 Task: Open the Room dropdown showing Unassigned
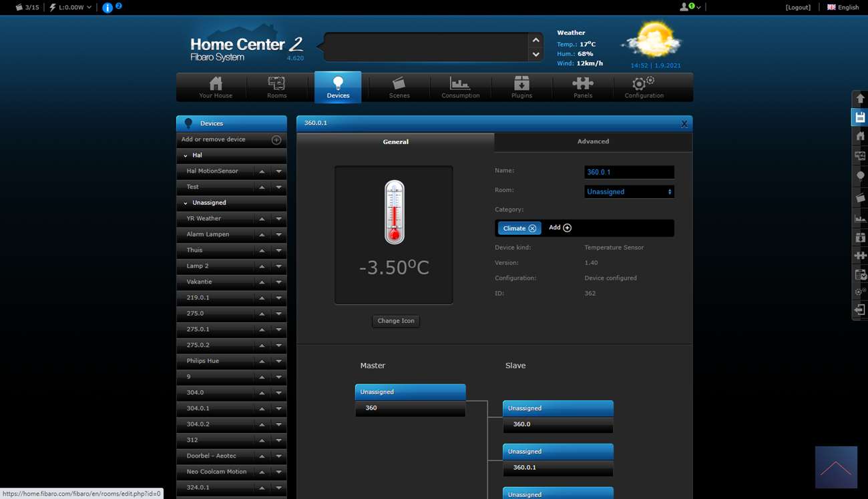tap(629, 191)
